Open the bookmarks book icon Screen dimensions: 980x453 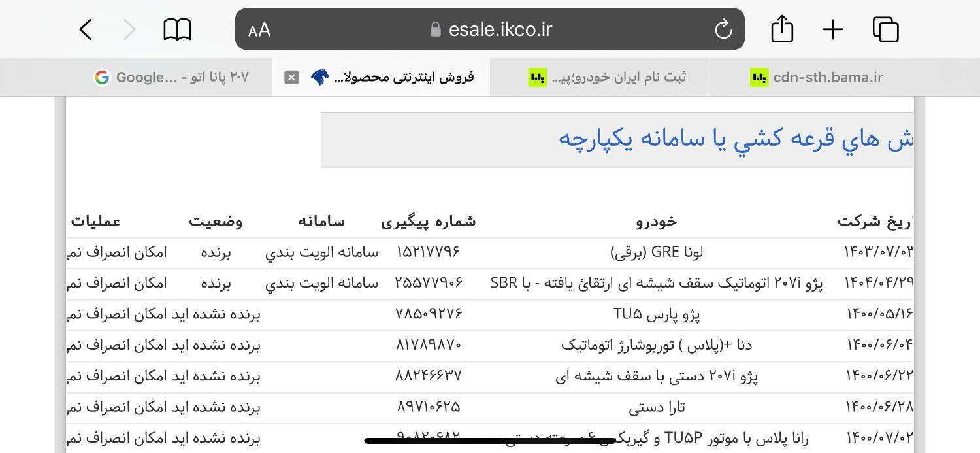[177, 29]
